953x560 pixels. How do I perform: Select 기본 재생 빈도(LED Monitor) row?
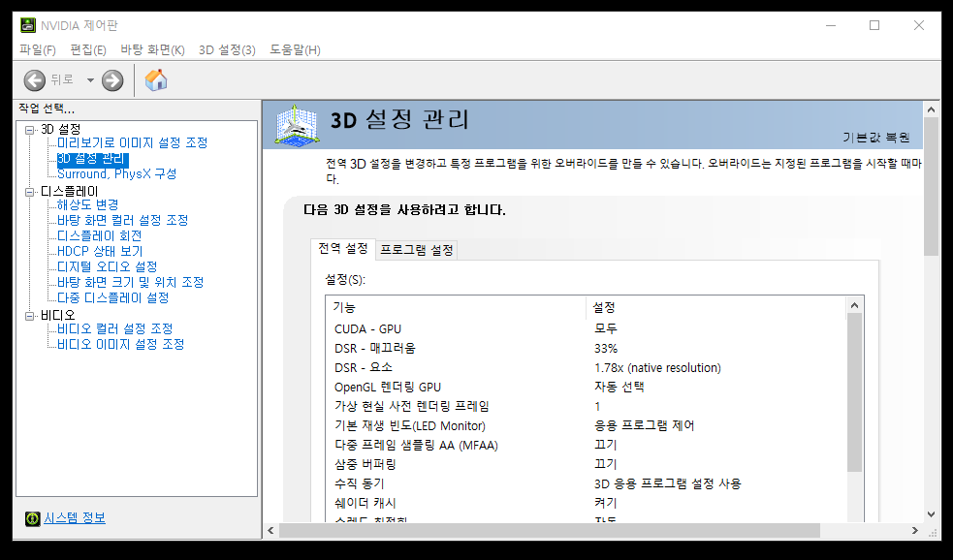[x=587, y=425]
